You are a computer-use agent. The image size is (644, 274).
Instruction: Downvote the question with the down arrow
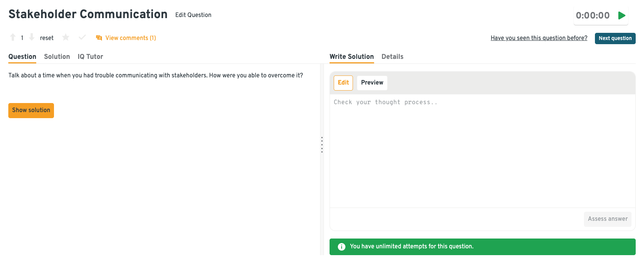[32, 37]
